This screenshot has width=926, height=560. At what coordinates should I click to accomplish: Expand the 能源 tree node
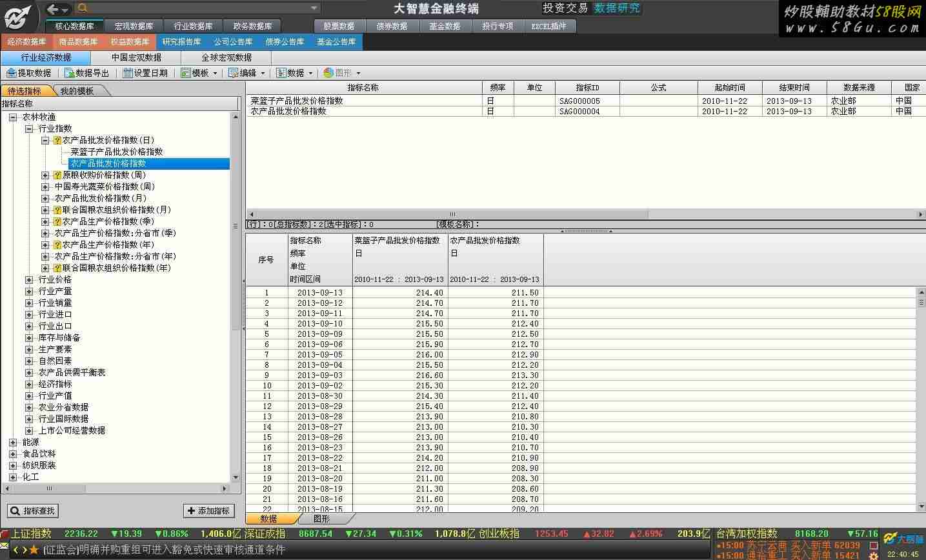tap(13, 442)
